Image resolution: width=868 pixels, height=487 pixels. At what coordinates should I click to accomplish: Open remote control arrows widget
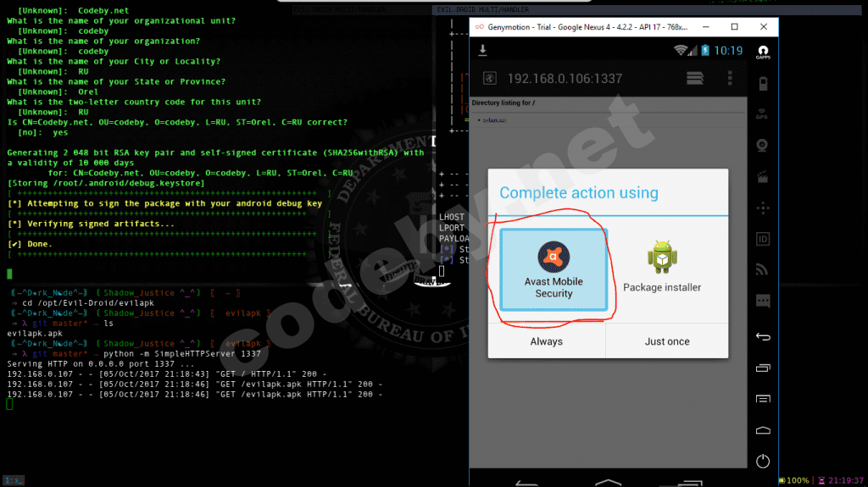(x=763, y=208)
